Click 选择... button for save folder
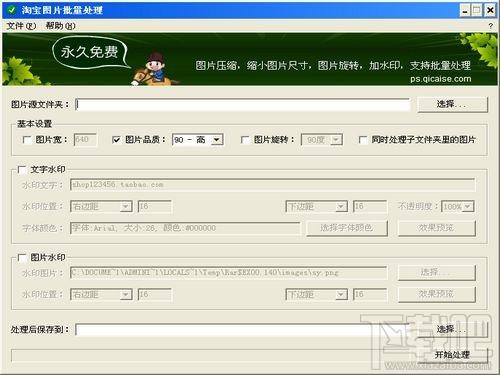The height and width of the screenshot is (375, 500). pos(452,330)
